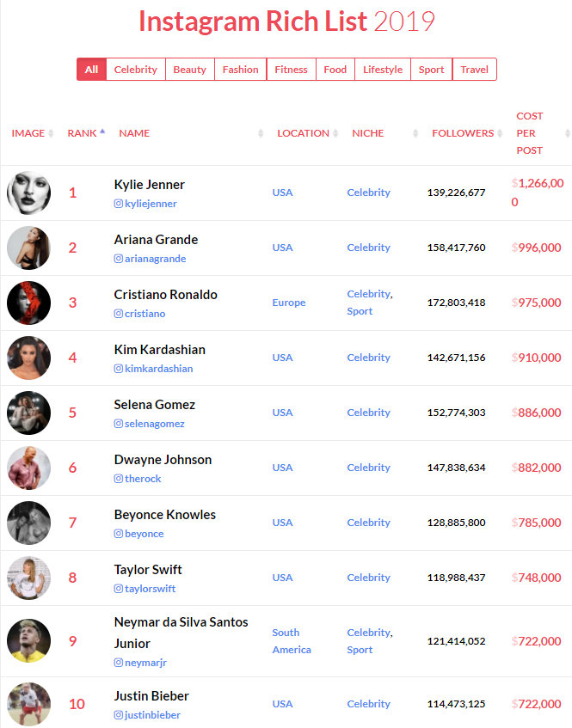Sort rows by Location column header
This screenshot has width=572, height=728.
pyautogui.click(x=303, y=133)
